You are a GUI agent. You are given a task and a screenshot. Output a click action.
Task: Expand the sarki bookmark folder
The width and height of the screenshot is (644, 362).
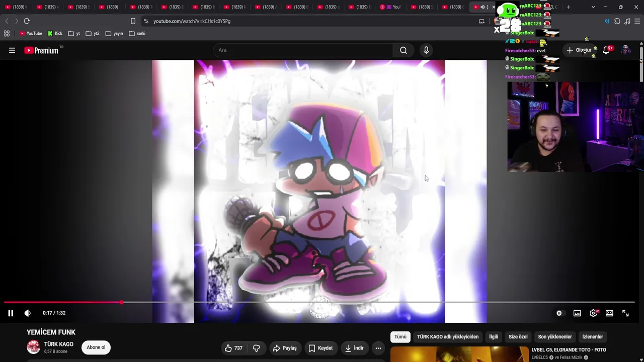(137, 34)
